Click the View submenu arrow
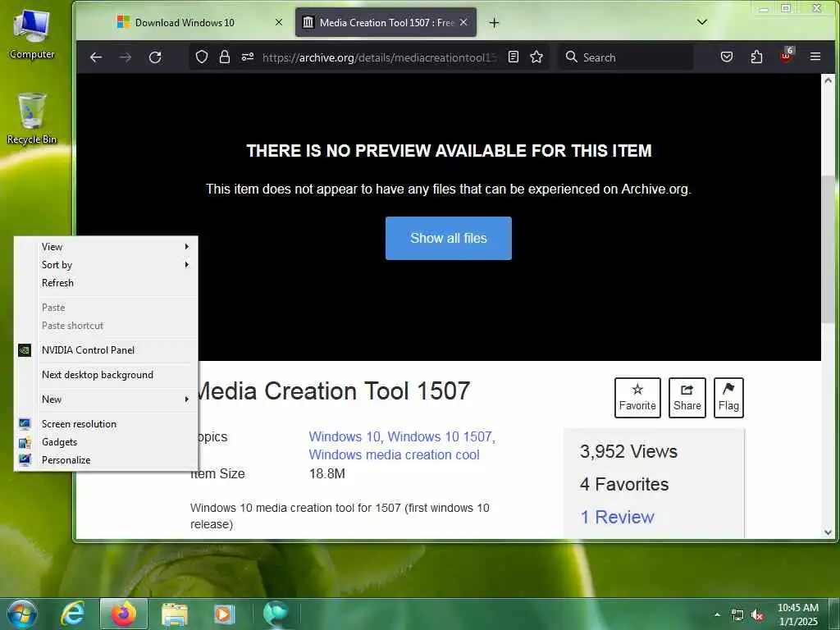 186,246
